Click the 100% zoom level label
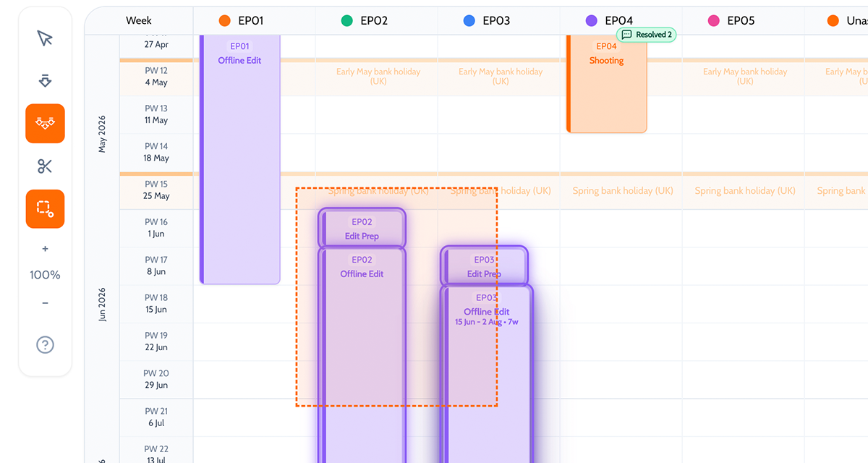The height and width of the screenshot is (463, 868). (x=45, y=275)
